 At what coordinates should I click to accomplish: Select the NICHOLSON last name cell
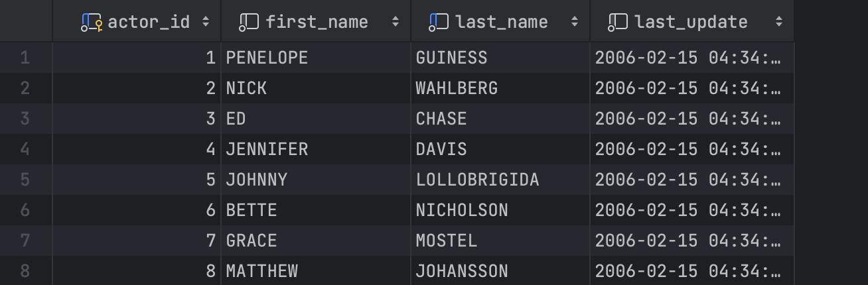pyautogui.click(x=500, y=210)
